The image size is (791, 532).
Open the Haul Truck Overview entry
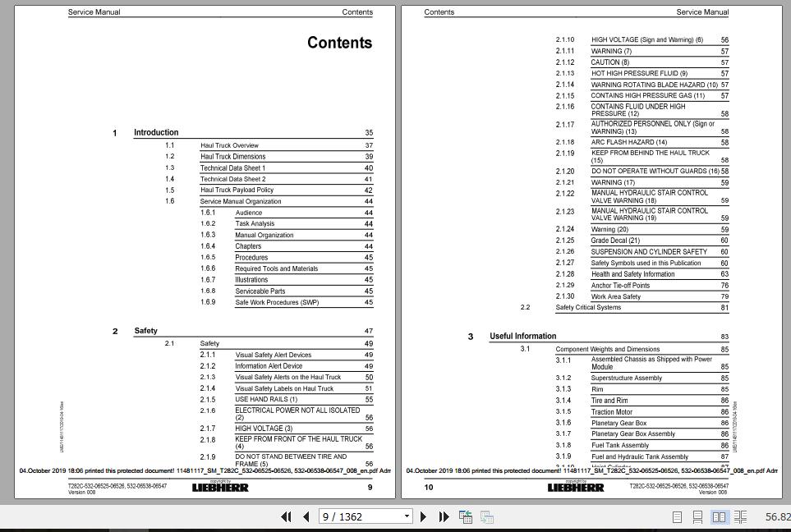click(x=229, y=145)
